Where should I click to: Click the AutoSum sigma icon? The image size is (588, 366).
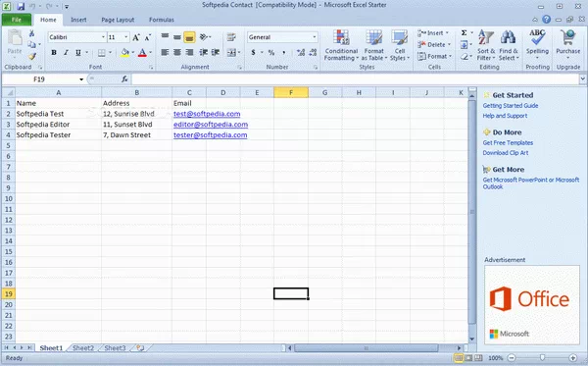[464, 33]
